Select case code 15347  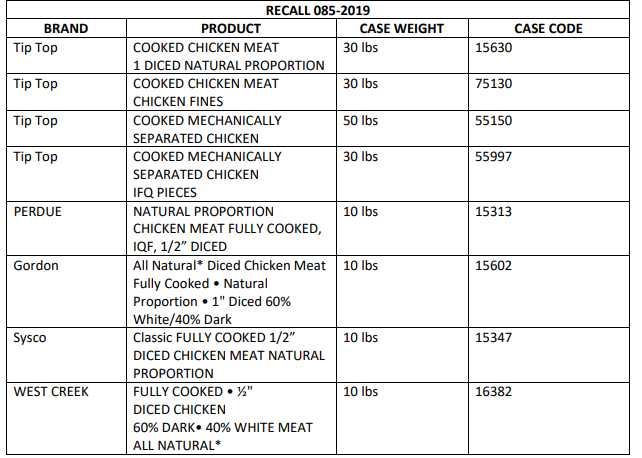pos(497,337)
